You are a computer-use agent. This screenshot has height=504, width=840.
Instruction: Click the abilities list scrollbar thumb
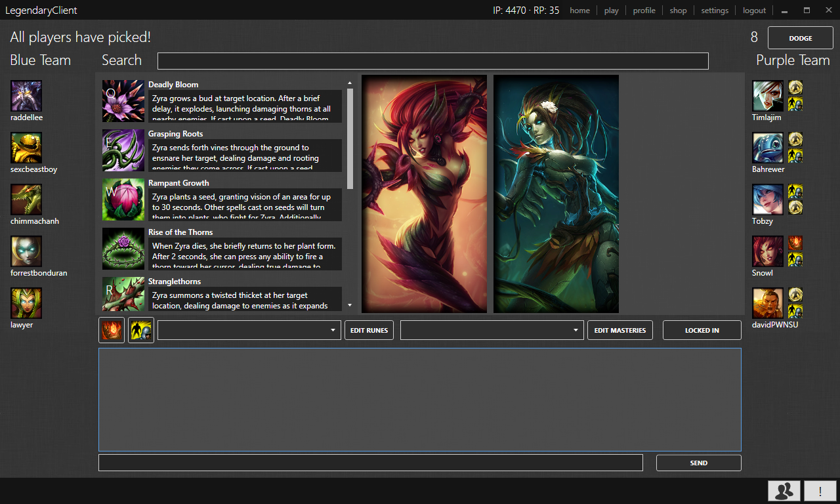click(x=350, y=138)
